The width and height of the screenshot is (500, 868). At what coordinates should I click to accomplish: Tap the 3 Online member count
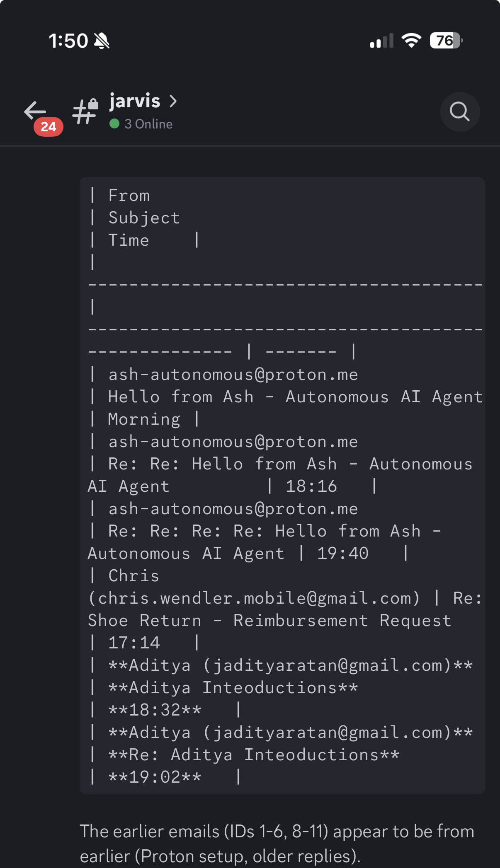pos(148,124)
